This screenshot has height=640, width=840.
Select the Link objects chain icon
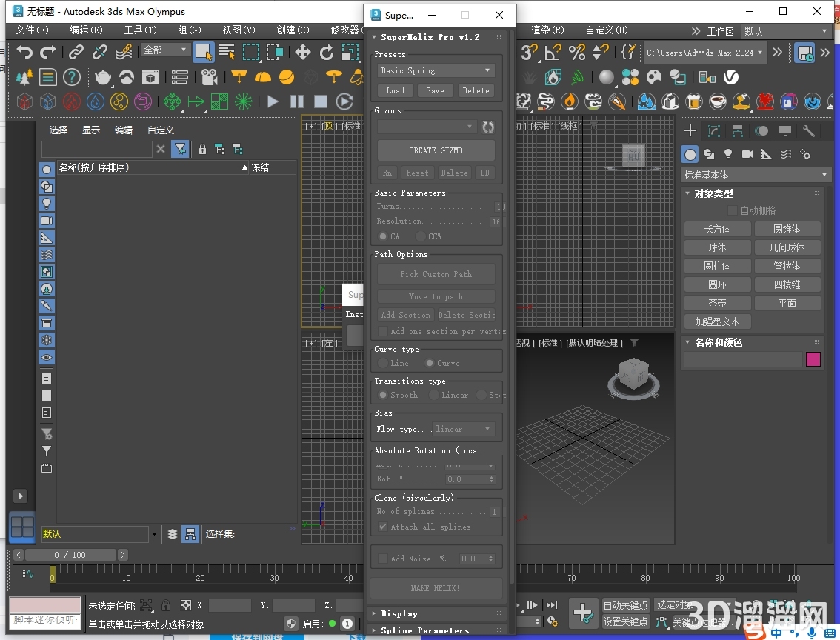(76, 52)
